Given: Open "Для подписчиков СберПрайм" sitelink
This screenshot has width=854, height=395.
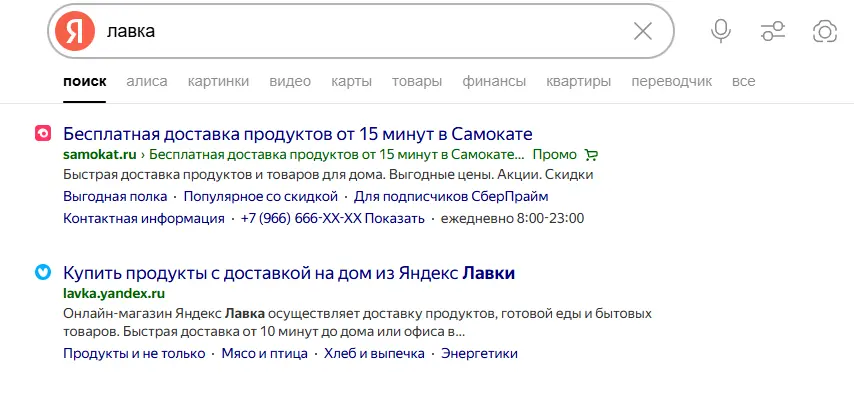Looking at the screenshot, I should 451,197.
